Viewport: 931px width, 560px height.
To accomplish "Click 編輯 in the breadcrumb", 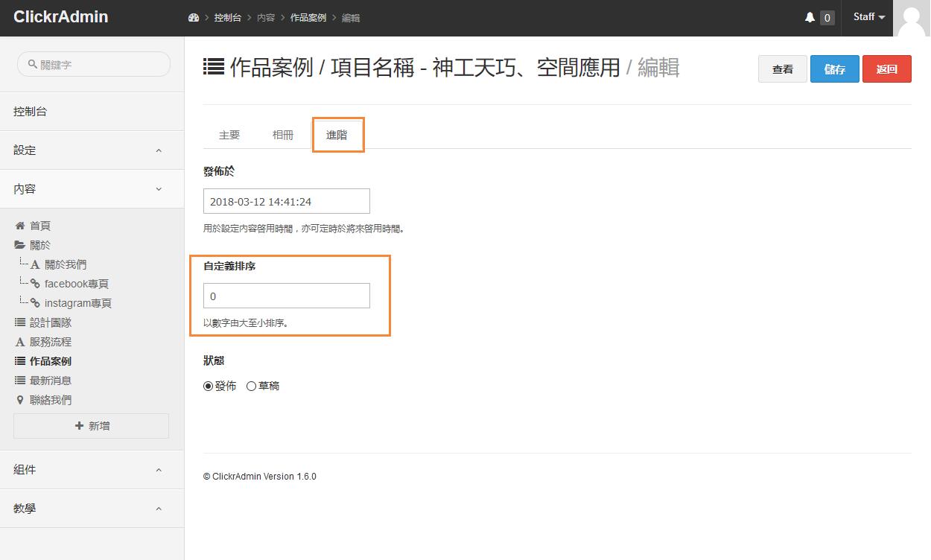I will pos(351,17).
